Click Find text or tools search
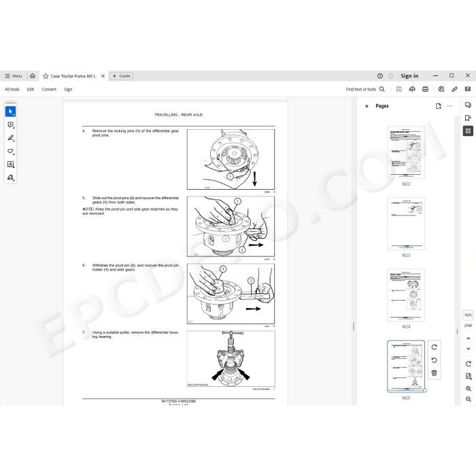Screen dimensions: 476x476 [365, 89]
